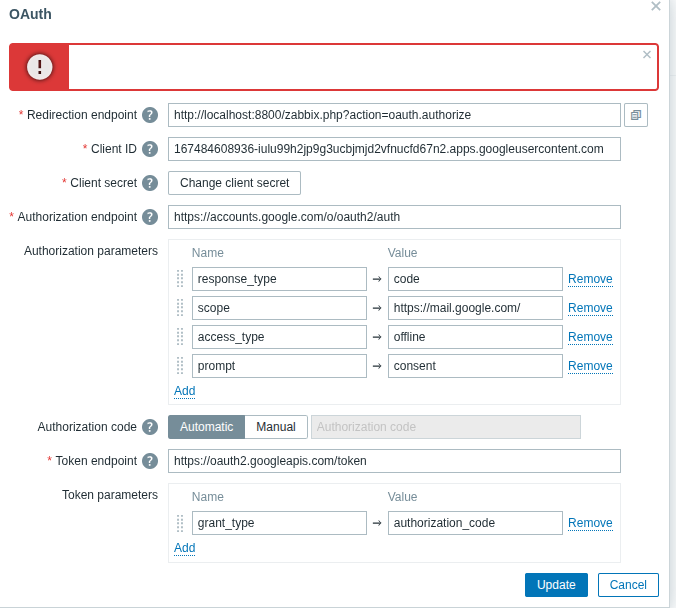
Task: Open Authorization code help tooltip
Action: (150, 427)
